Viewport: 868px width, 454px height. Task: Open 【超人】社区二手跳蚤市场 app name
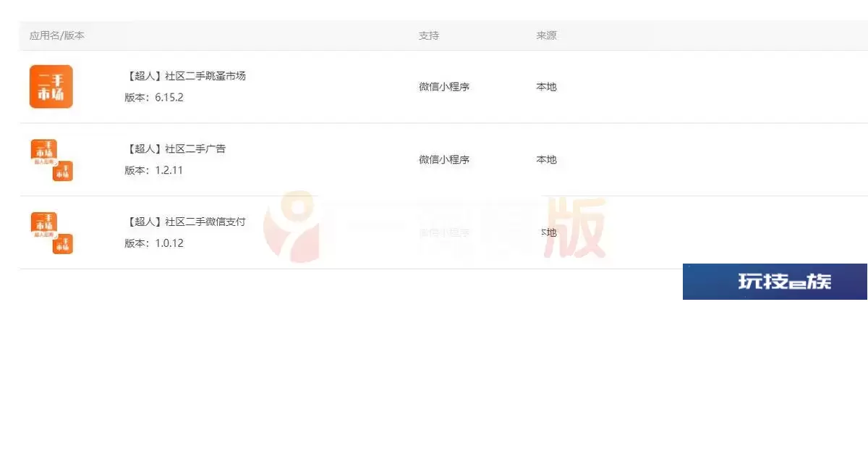click(186, 75)
